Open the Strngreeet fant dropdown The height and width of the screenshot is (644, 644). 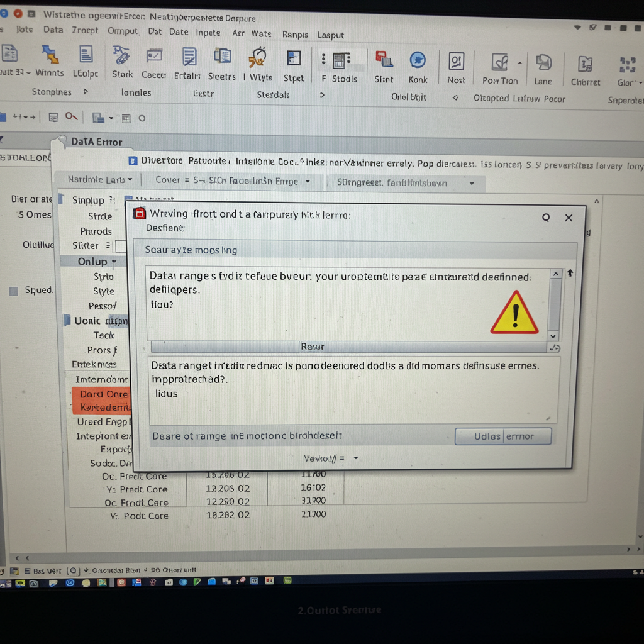406,183
